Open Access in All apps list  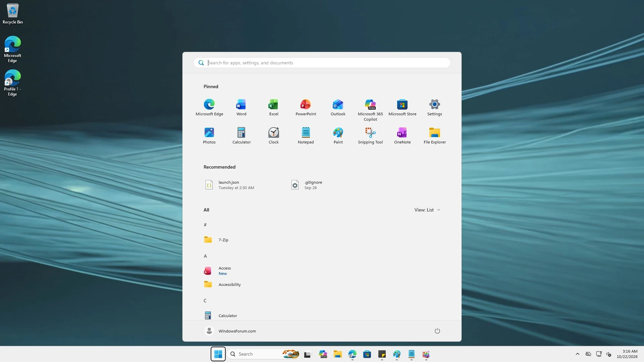click(x=322, y=270)
